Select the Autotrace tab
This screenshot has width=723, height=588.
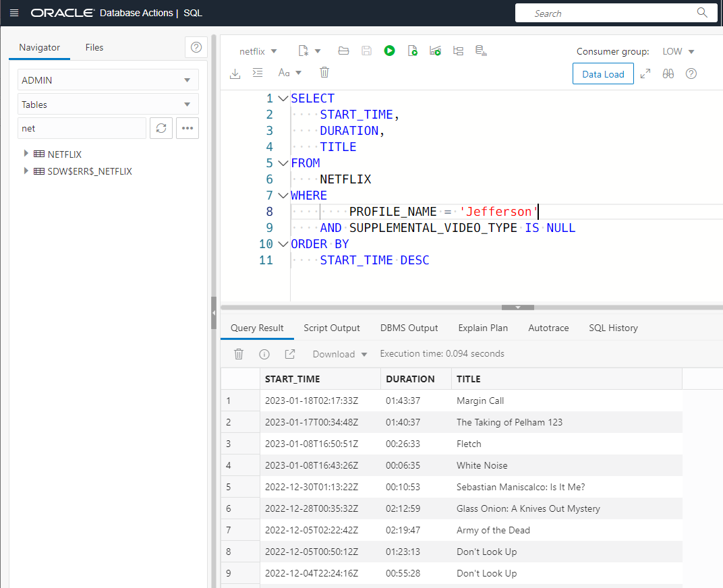pos(548,328)
